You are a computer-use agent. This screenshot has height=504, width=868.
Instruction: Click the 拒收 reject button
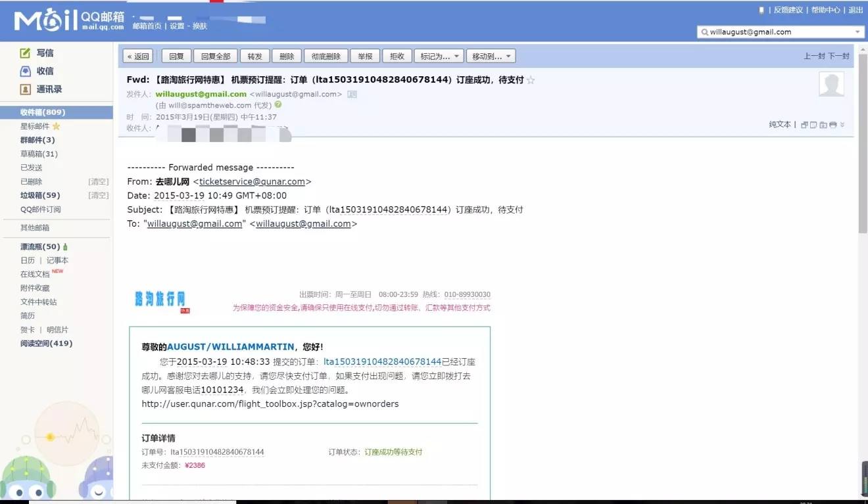[397, 57]
